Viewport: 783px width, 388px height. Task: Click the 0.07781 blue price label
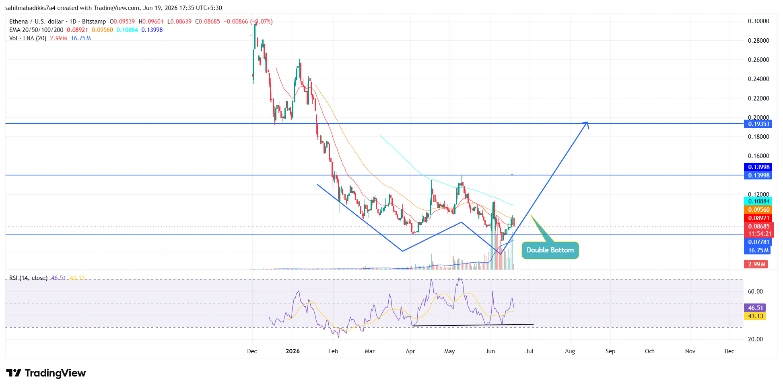click(x=758, y=242)
